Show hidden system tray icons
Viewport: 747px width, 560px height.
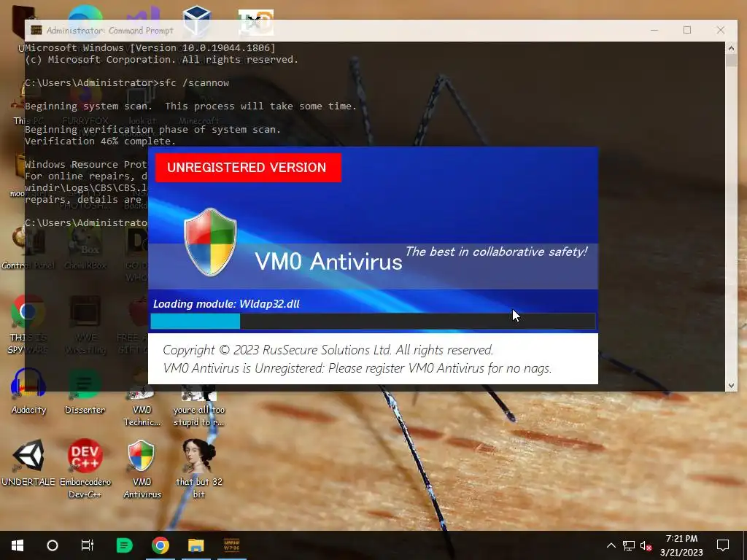[611, 545]
